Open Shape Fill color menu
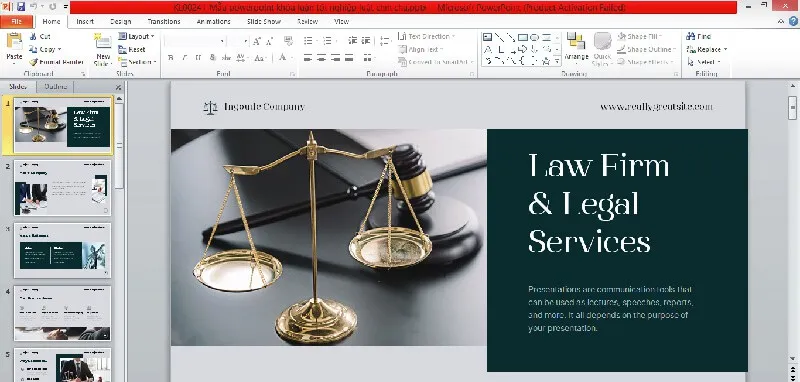 coord(640,36)
